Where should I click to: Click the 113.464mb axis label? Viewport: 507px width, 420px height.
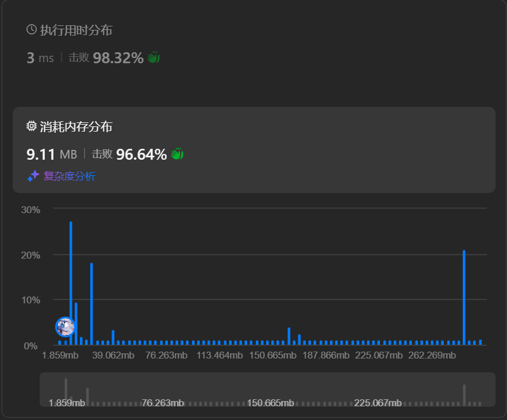tap(220, 355)
